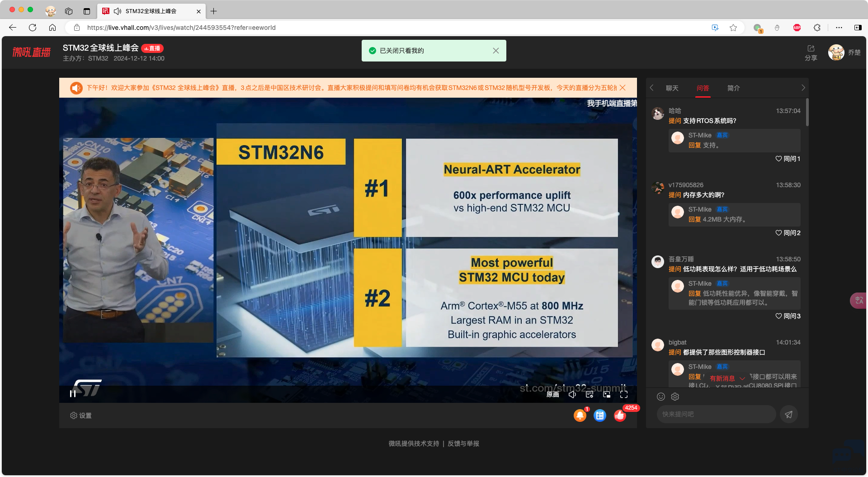The width and height of the screenshot is (868, 477).
Task: Open the green-dot extension with badge 1
Action: [x=758, y=28]
